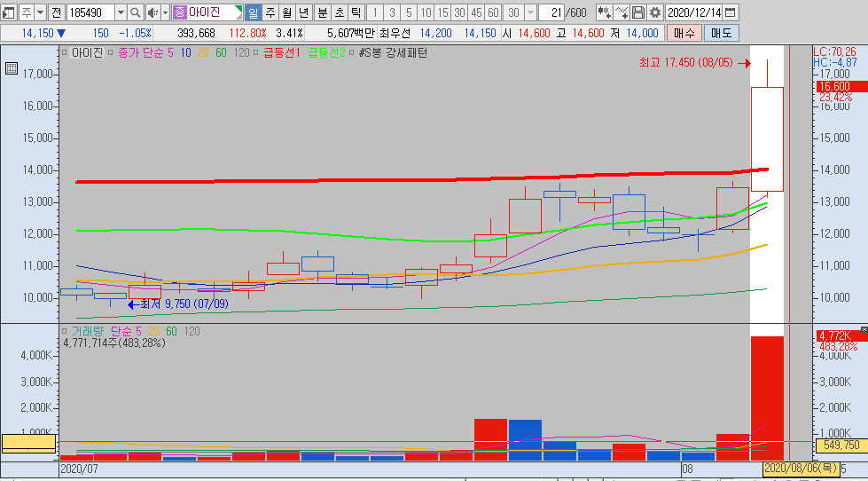Click the small close x on volume panel

(864, 329)
